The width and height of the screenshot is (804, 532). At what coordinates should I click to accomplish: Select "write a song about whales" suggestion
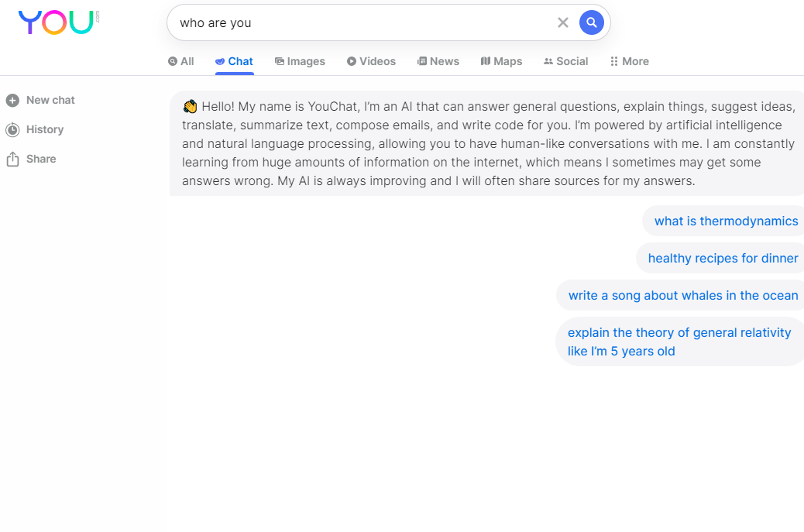682,295
